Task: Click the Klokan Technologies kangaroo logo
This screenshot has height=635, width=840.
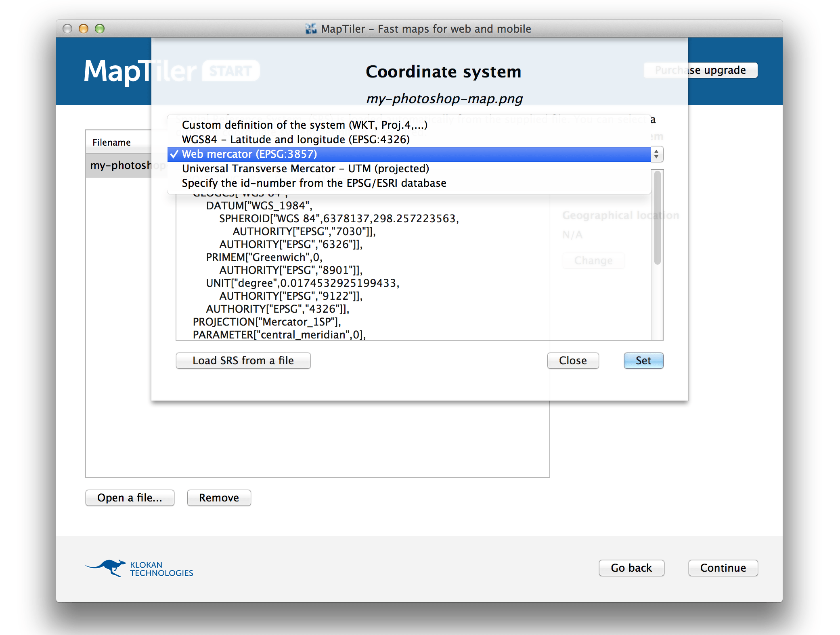Action: pos(139,568)
